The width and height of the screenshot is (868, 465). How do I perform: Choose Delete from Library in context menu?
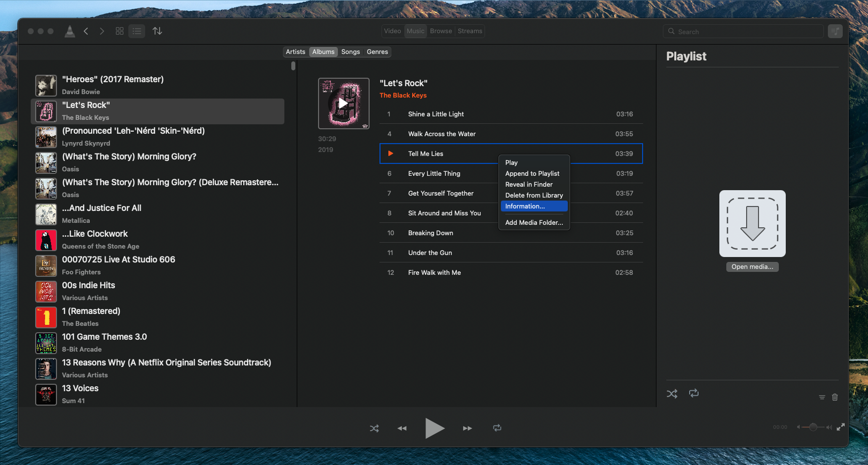534,195
